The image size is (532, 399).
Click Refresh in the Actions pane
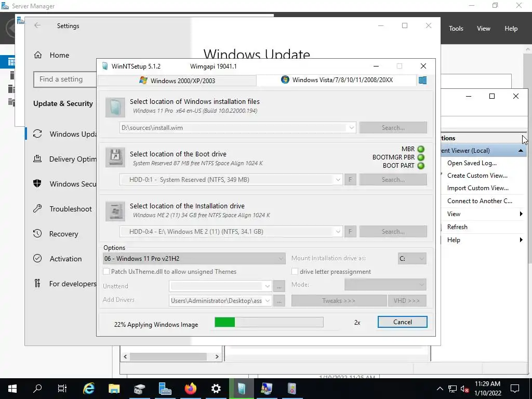[457, 227]
